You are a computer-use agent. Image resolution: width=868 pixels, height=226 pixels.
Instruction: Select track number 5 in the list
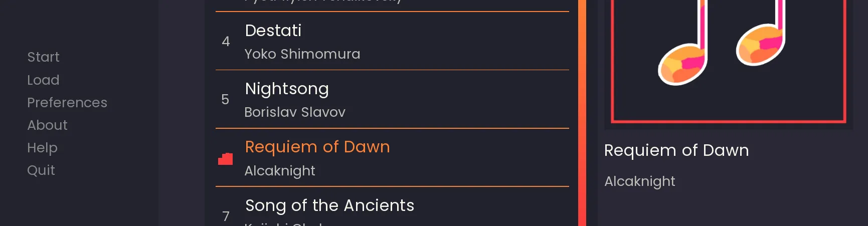[225, 99]
